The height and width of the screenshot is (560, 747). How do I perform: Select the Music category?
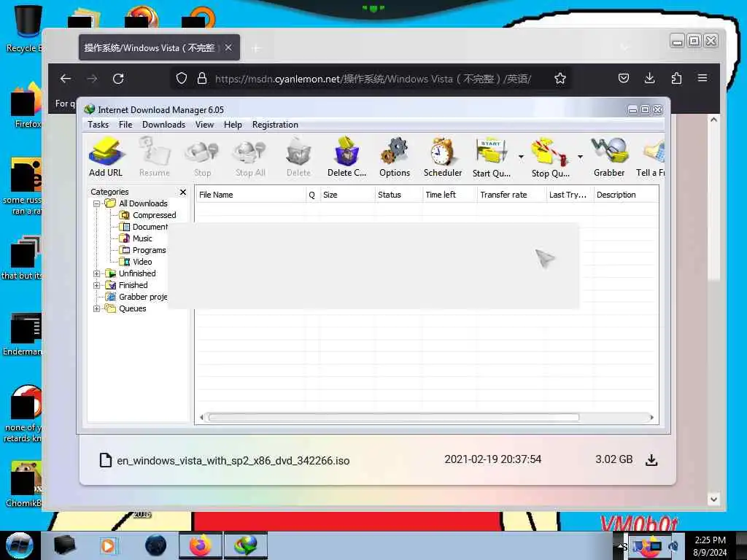[x=142, y=238]
